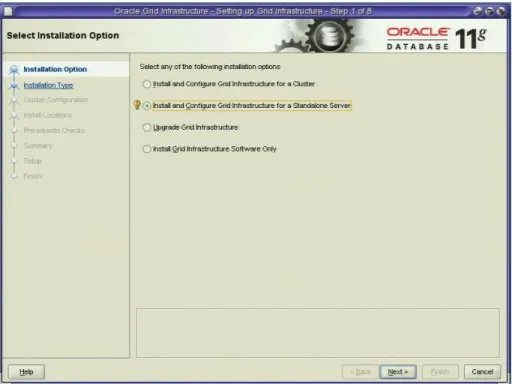
Task: Click the Help button
Action: point(26,372)
